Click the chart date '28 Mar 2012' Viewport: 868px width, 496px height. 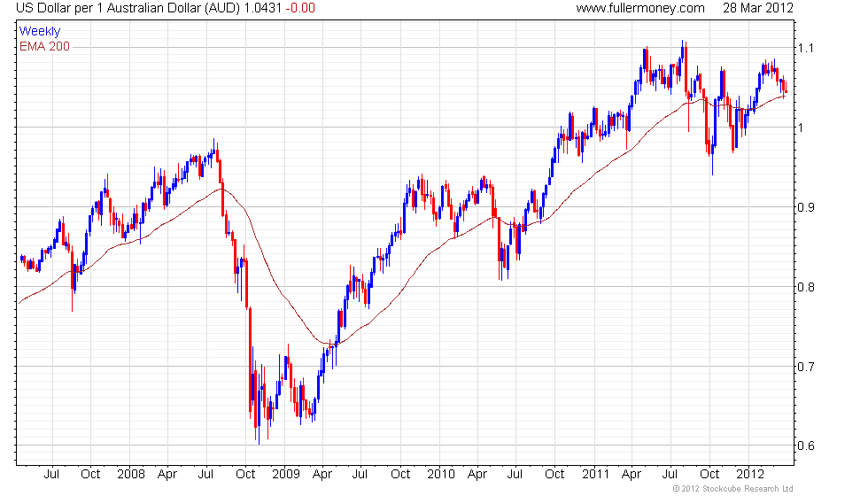point(758,8)
